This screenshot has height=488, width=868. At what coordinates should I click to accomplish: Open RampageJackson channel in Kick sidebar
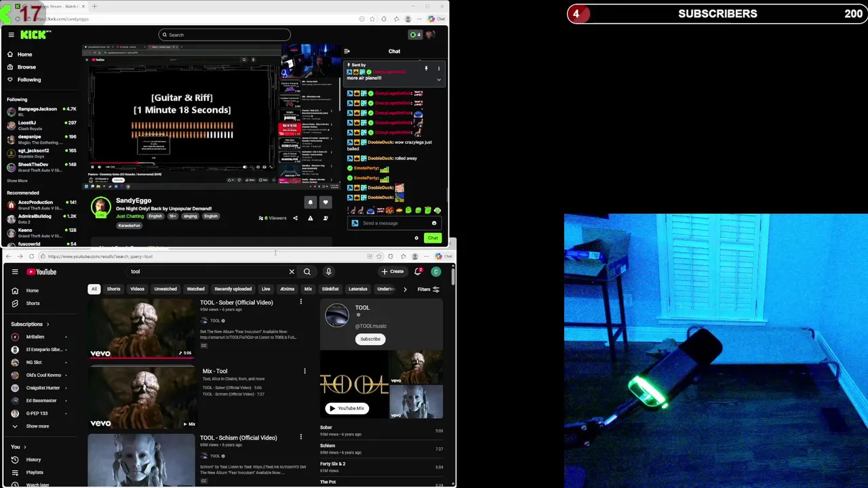[42, 111]
